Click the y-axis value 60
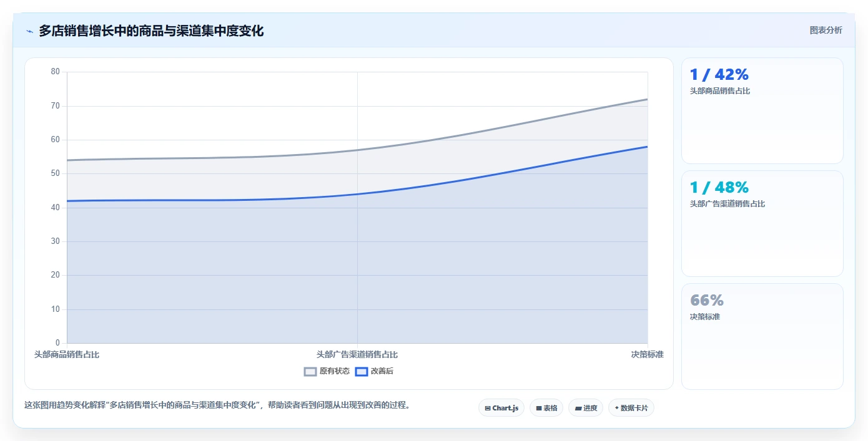The height and width of the screenshot is (441, 868). 56,140
